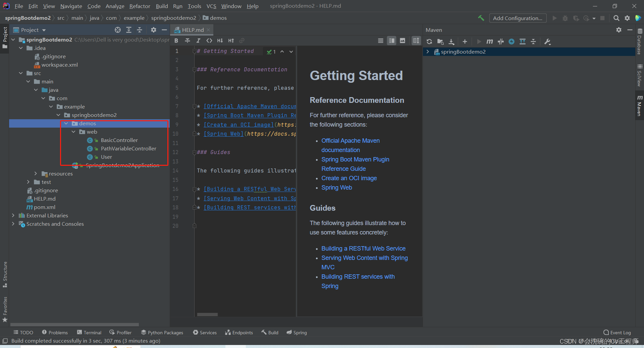
Task: Open Event Log in status bar
Action: [x=617, y=332]
